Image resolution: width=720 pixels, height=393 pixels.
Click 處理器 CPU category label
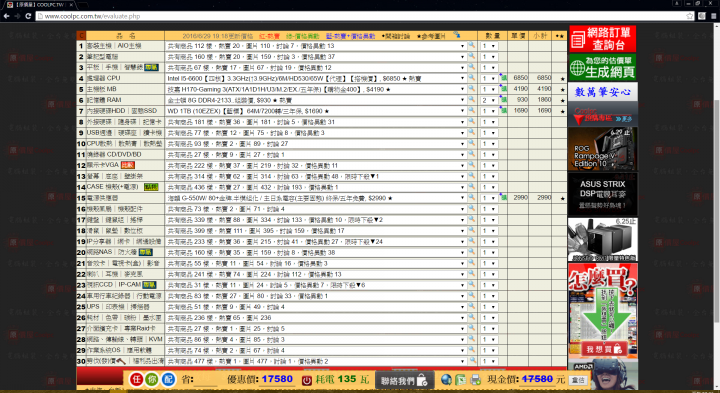103,79
